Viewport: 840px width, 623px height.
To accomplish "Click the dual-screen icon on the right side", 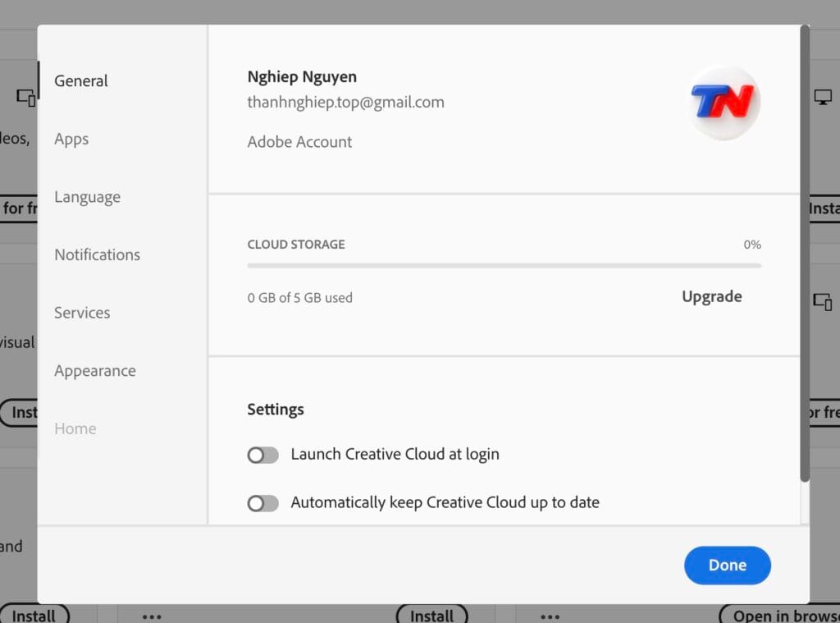I will coord(824,303).
